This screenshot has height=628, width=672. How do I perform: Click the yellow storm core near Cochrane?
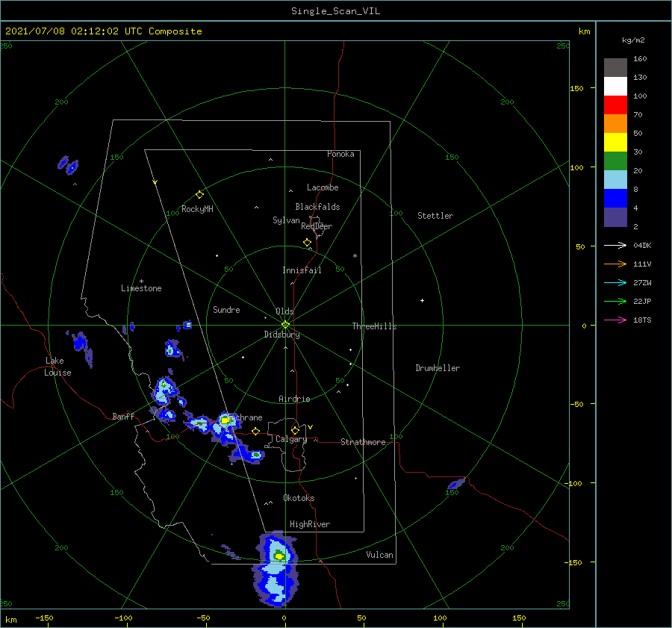pyautogui.click(x=225, y=420)
